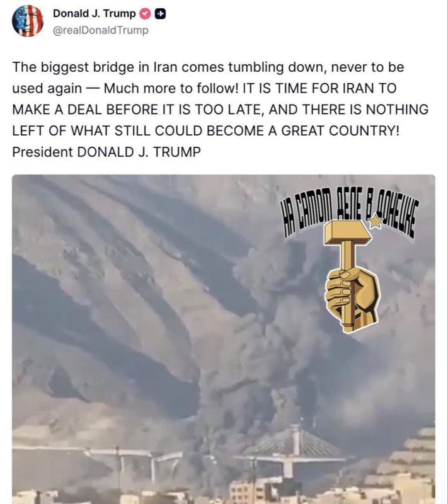Open the embedded smoke plume image
Viewport: 448px width, 504px height.
coord(224,339)
